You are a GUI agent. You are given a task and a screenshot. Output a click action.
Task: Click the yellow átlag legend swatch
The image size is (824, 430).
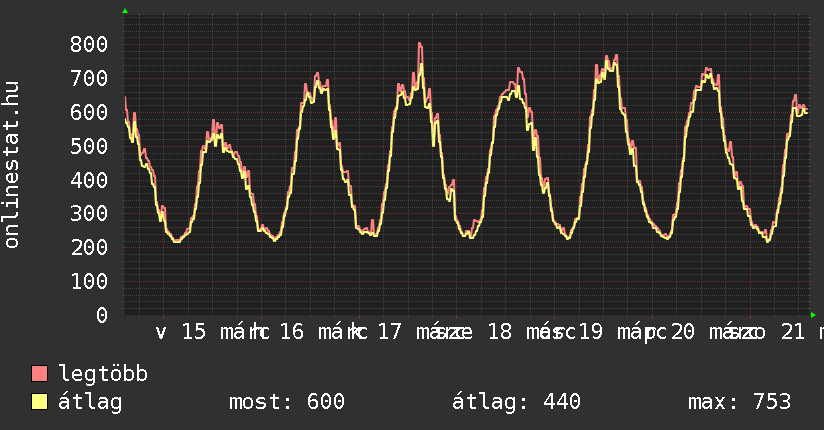coord(40,402)
